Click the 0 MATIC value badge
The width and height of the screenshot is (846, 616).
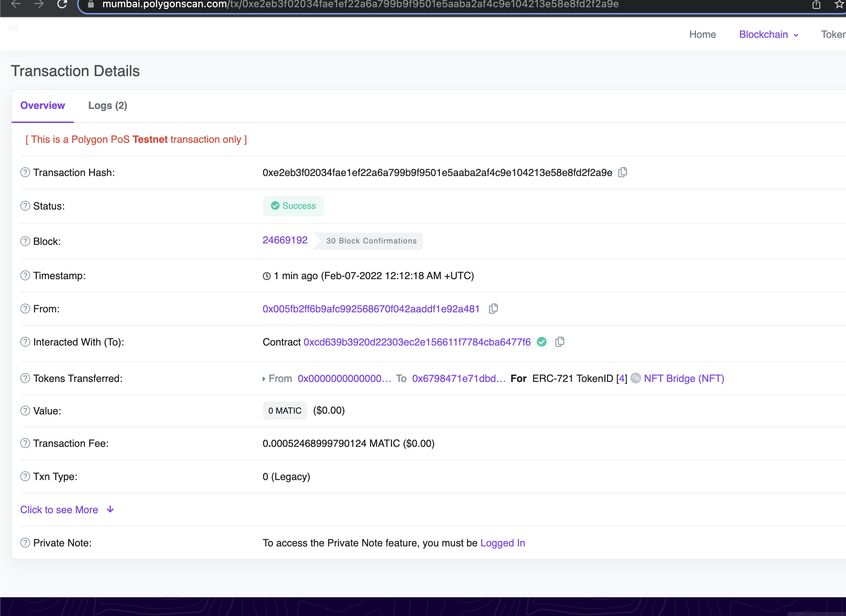285,410
